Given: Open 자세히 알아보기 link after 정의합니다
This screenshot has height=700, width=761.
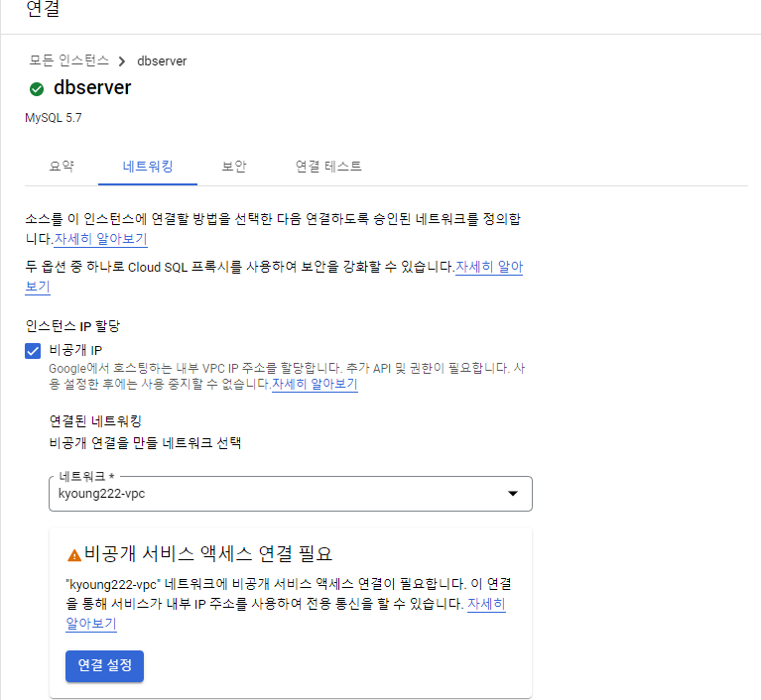Looking at the screenshot, I should [x=100, y=239].
